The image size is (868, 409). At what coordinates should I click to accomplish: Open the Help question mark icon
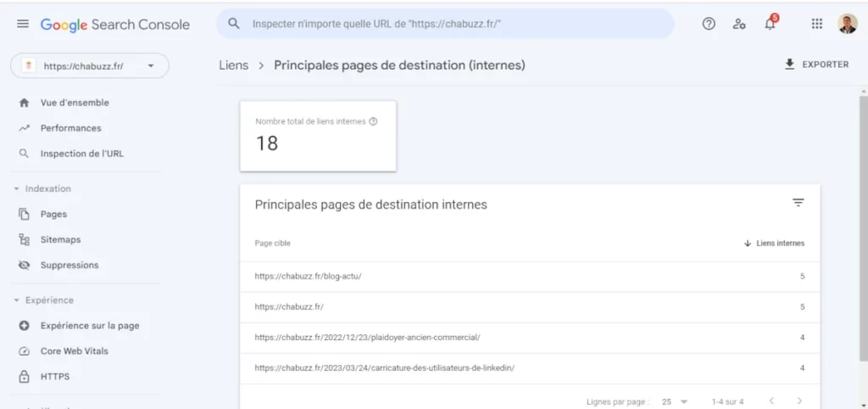point(709,24)
